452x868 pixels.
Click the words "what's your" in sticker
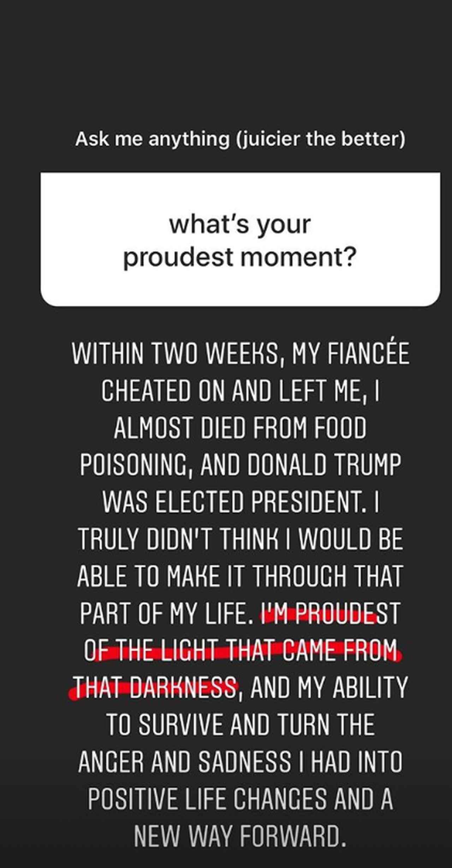point(240,225)
